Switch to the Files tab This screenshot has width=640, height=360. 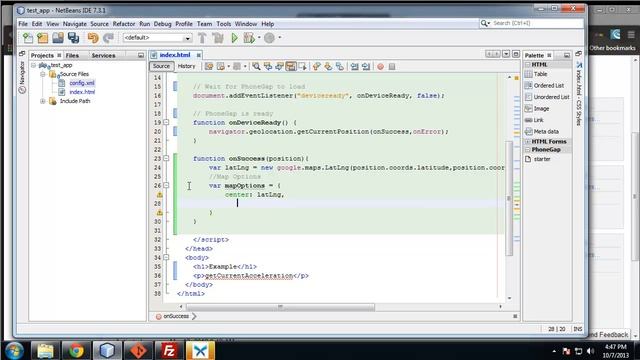click(72, 56)
